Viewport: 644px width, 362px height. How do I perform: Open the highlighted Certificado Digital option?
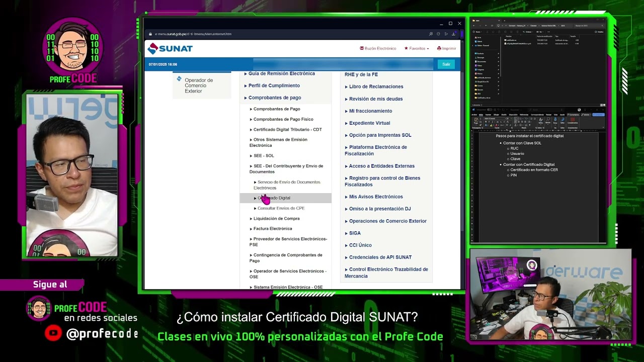[285, 198]
